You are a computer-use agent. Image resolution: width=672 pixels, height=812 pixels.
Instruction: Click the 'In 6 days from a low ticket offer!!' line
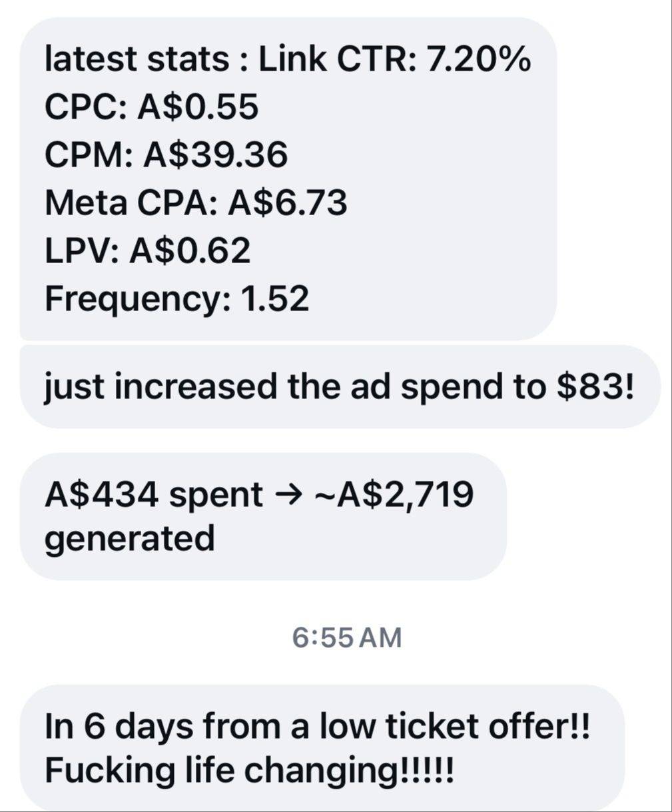click(x=317, y=726)
